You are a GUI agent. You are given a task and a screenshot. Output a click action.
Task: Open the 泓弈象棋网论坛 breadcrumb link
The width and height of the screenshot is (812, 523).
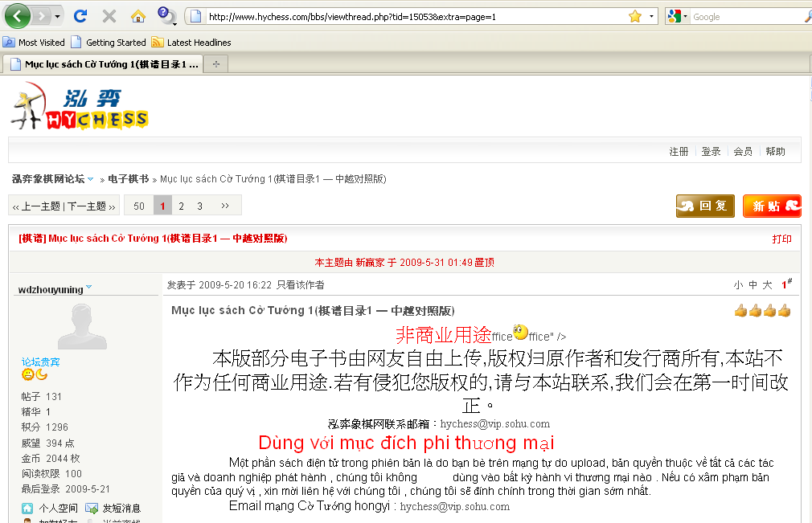(48, 179)
